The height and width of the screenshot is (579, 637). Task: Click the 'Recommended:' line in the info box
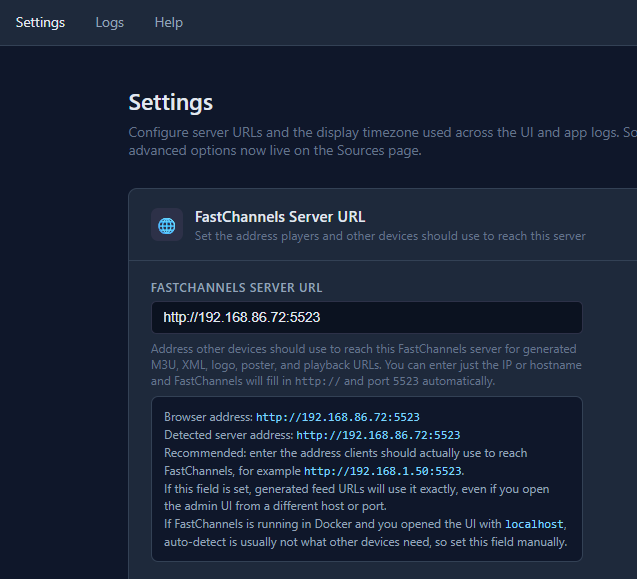tap(345, 453)
